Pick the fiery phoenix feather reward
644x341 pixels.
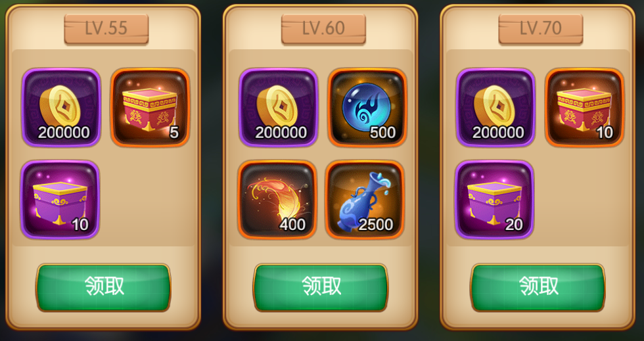[277, 199]
